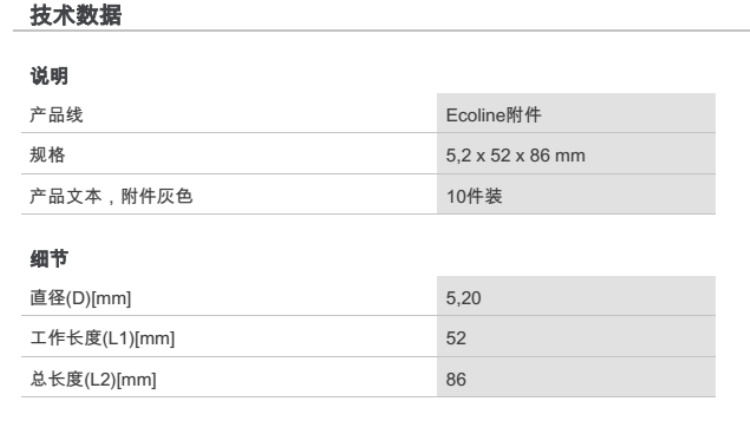Click the 总长度(L2)[mm] row label
This screenshot has width=750, height=427.
93,379
